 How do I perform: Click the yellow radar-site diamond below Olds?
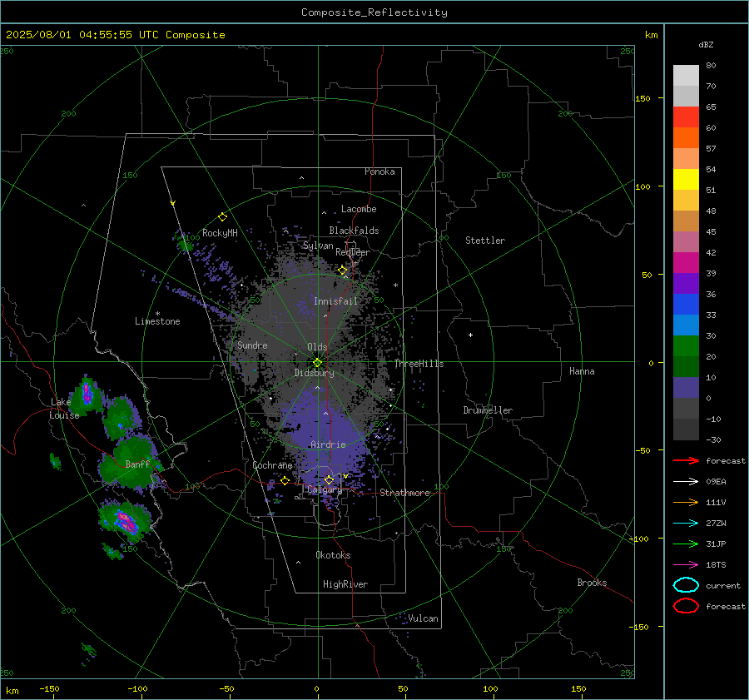pos(317,363)
